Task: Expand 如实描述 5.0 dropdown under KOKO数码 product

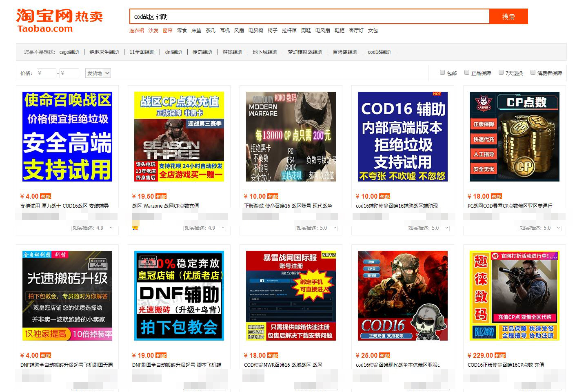Action: coord(317,228)
